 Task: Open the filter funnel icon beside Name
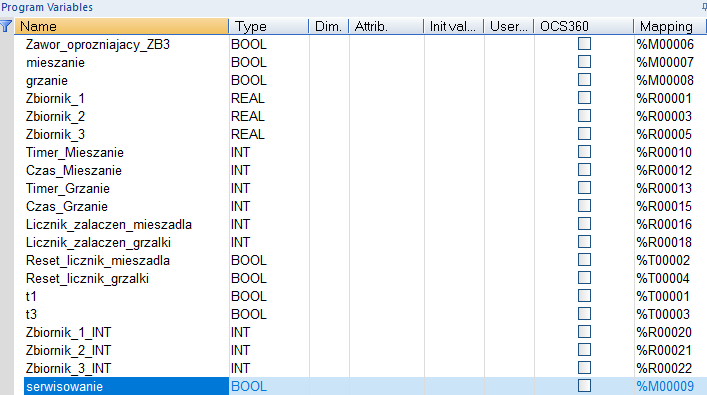pos(6,26)
